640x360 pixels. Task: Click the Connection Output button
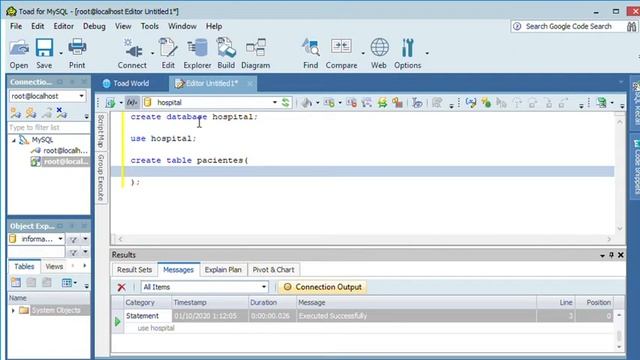tap(323, 287)
